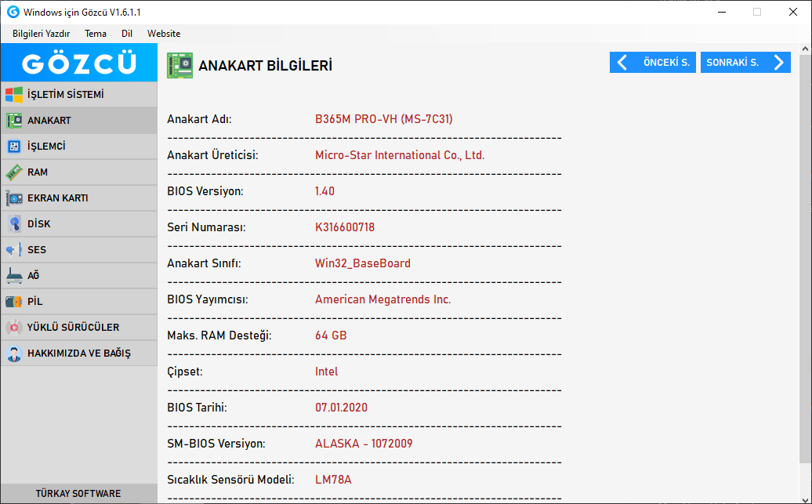Click the serial number K316600718

345,227
